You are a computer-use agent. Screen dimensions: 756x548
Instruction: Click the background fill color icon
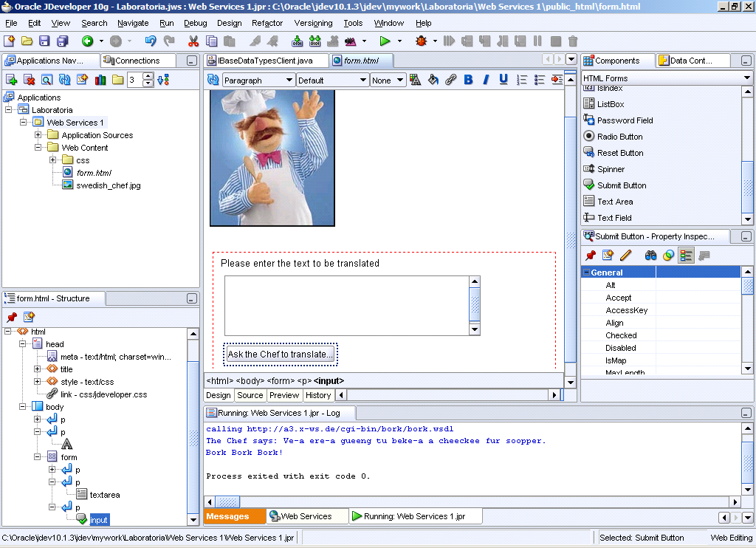tap(433, 80)
